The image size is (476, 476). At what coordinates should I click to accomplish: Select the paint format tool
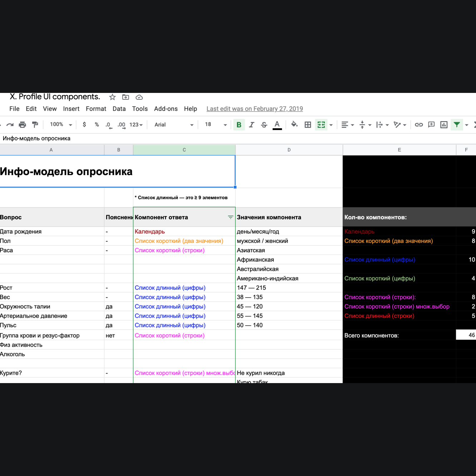pyautogui.click(x=35, y=125)
